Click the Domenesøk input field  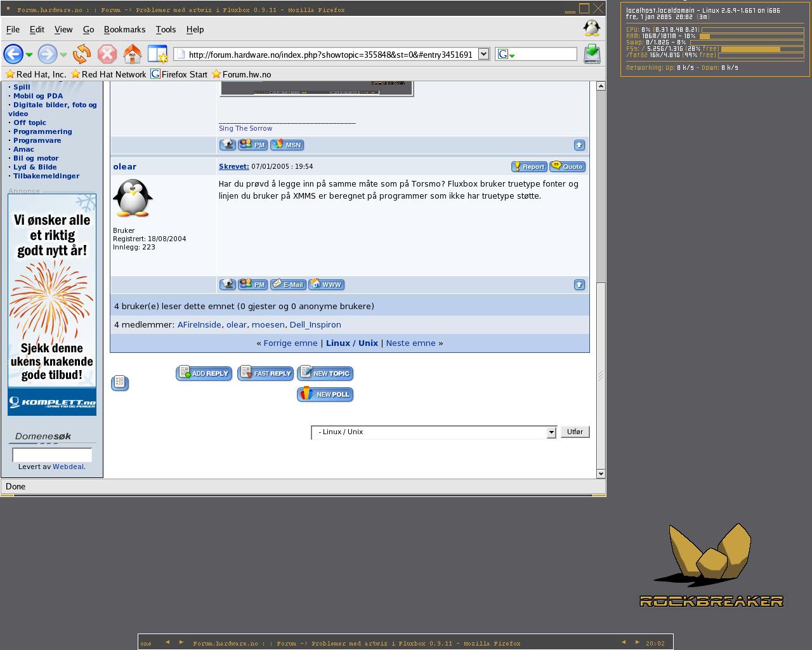[52, 454]
